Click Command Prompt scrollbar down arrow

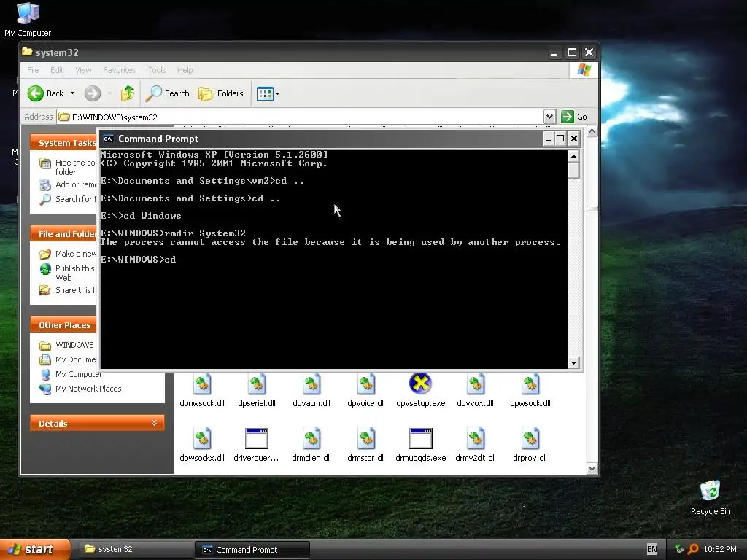click(x=573, y=363)
